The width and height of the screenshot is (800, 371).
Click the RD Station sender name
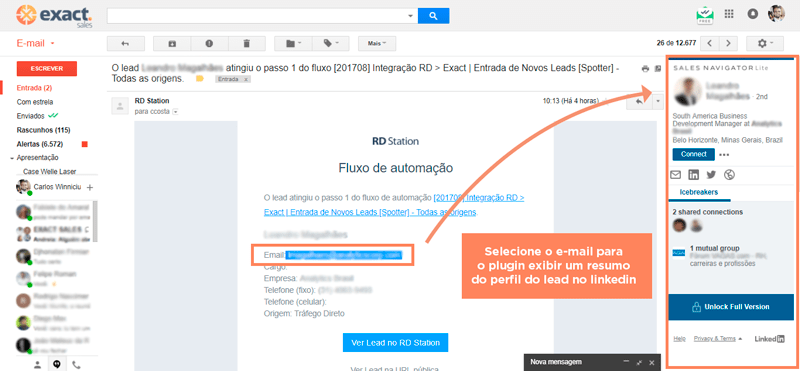point(152,101)
